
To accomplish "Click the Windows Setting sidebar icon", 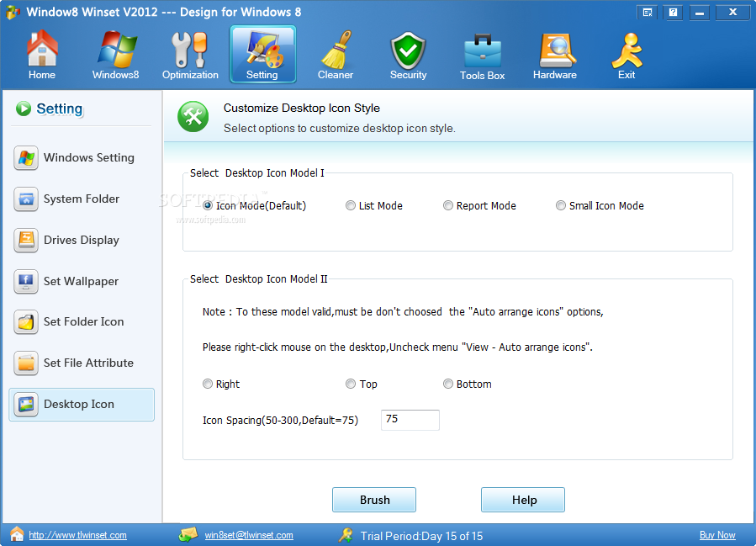I will (26, 157).
